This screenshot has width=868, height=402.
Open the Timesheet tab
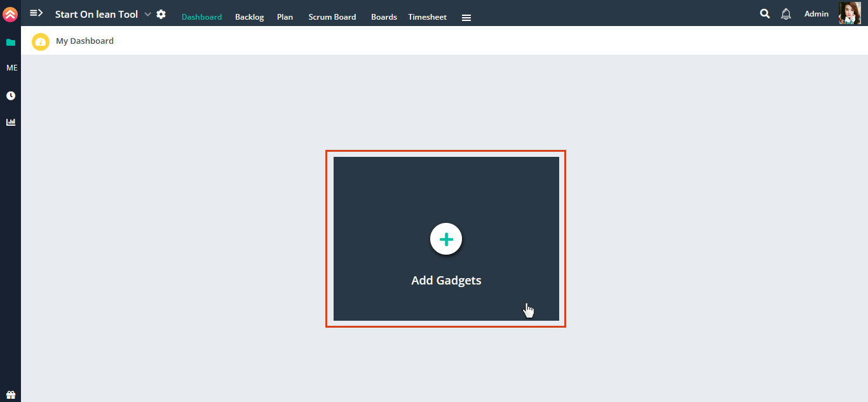pos(428,17)
